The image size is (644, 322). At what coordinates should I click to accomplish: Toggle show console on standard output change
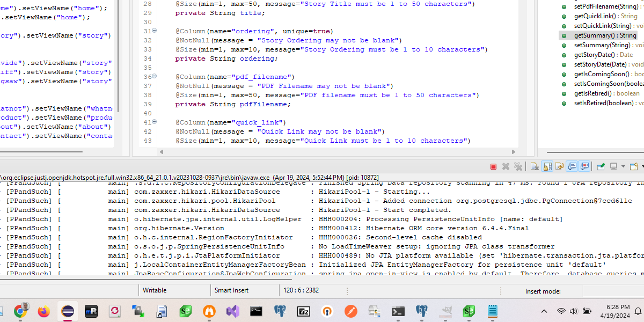[x=572, y=167]
